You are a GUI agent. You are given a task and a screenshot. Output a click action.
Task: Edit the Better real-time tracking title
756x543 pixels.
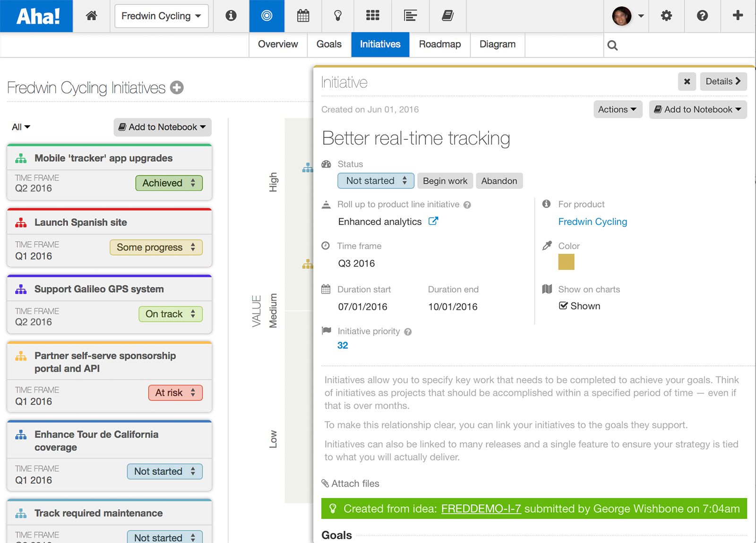point(416,138)
